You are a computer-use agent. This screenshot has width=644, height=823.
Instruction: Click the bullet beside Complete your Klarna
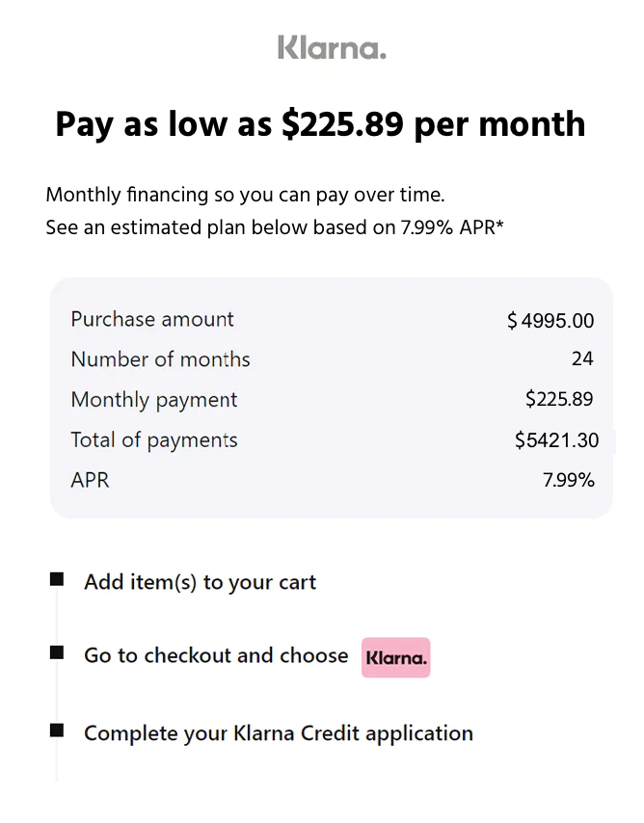tap(57, 730)
